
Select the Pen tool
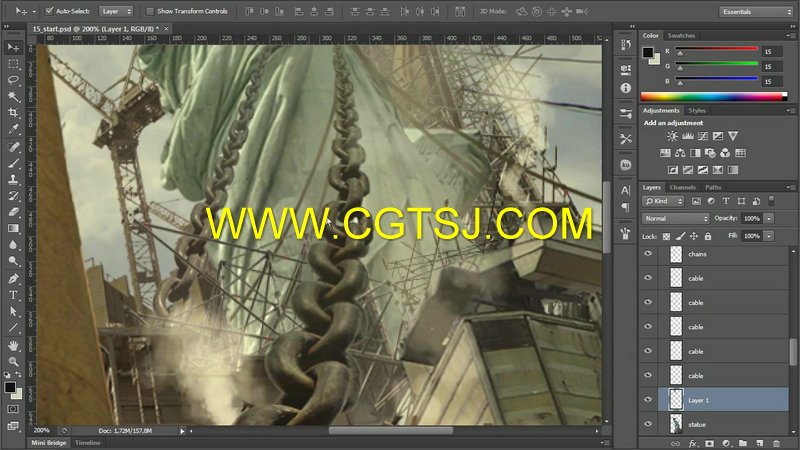point(13,279)
